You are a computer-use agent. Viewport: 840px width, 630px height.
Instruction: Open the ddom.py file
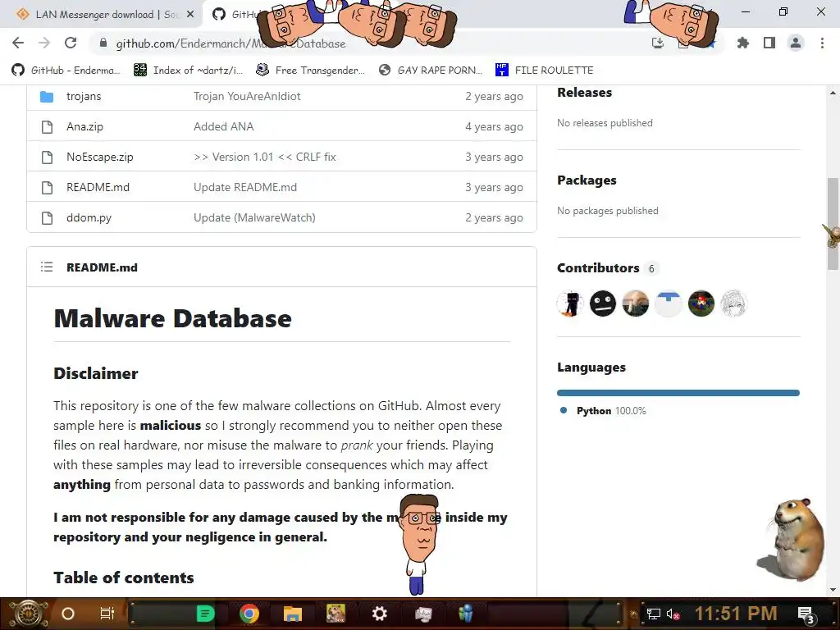(x=89, y=218)
